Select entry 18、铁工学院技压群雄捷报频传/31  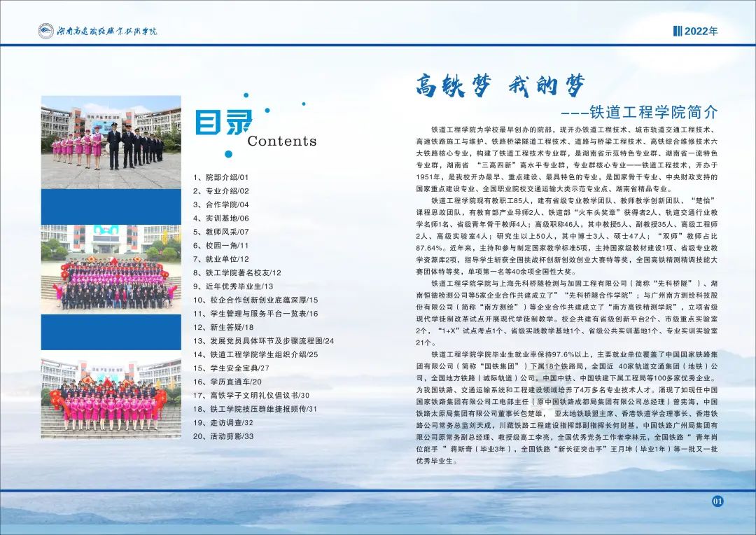tap(255, 409)
